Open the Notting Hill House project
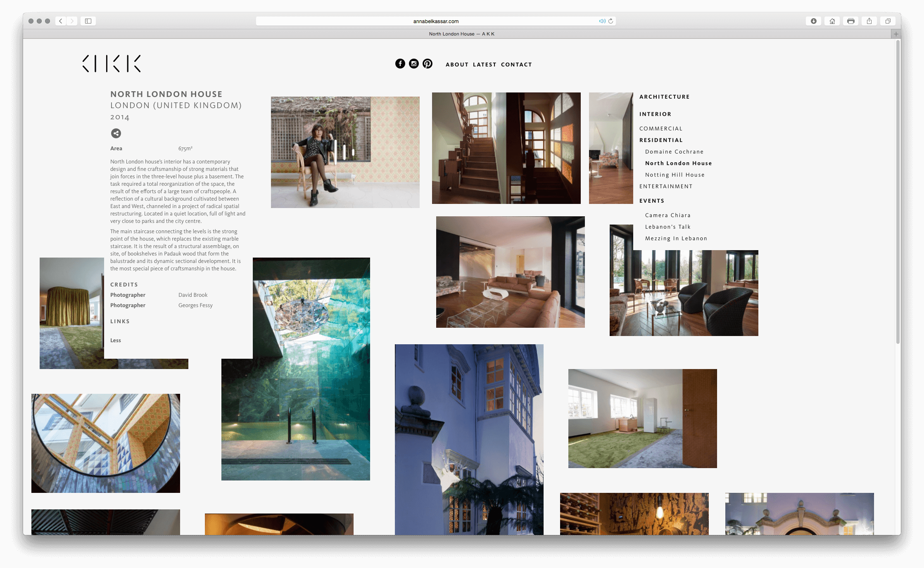 (675, 175)
